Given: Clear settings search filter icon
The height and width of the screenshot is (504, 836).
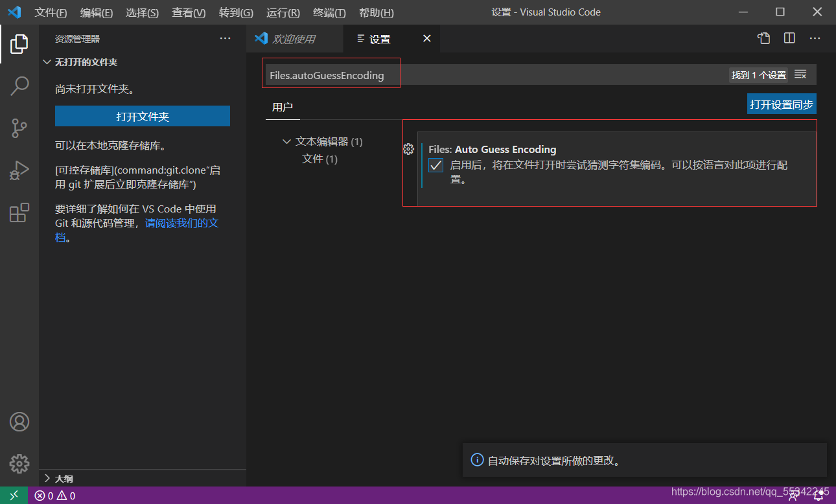Looking at the screenshot, I should pyautogui.click(x=800, y=74).
